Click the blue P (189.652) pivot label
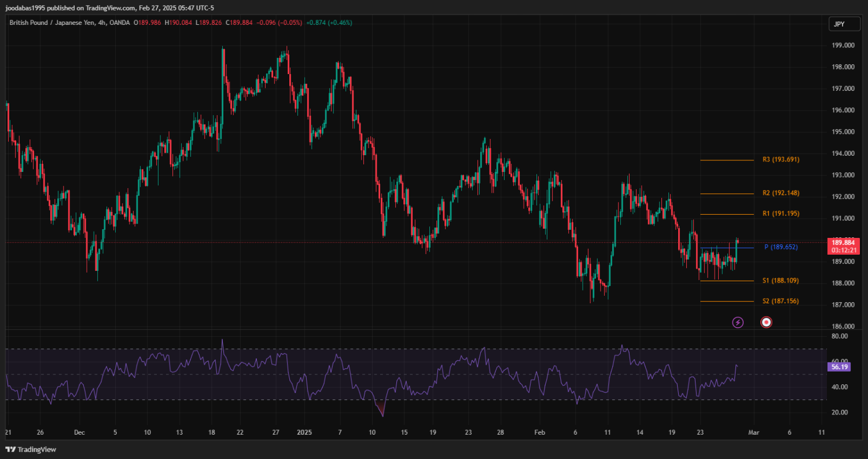 click(x=781, y=247)
